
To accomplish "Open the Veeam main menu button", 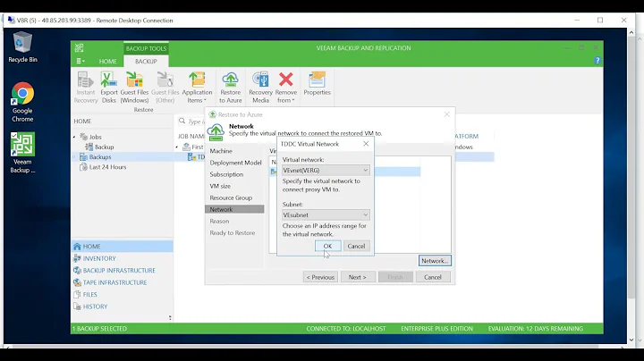I will click(x=80, y=61).
